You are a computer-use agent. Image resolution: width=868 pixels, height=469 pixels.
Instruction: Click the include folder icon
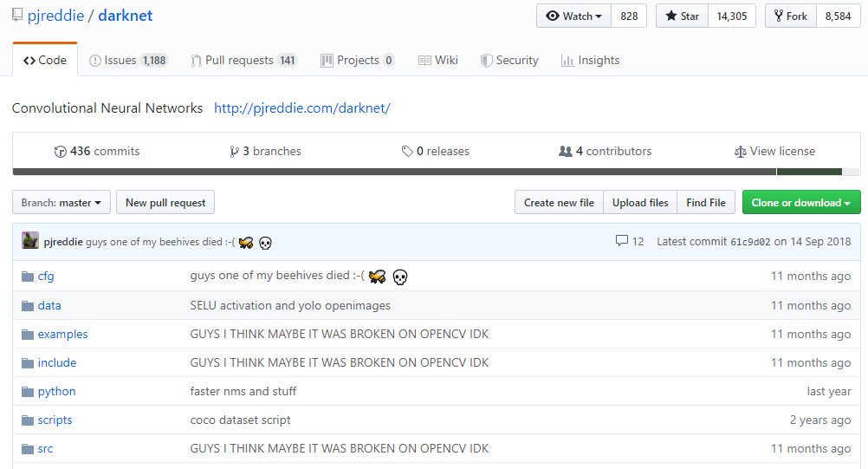pos(28,363)
